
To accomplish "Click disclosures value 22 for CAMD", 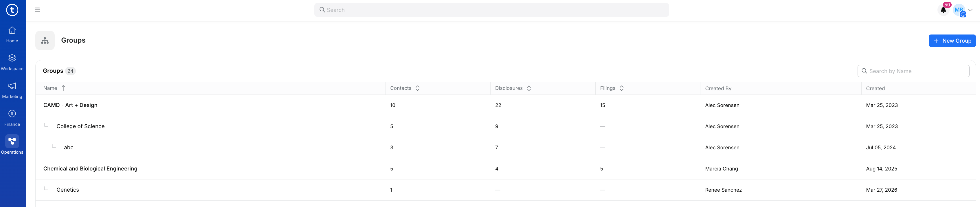I will click(498, 105).
